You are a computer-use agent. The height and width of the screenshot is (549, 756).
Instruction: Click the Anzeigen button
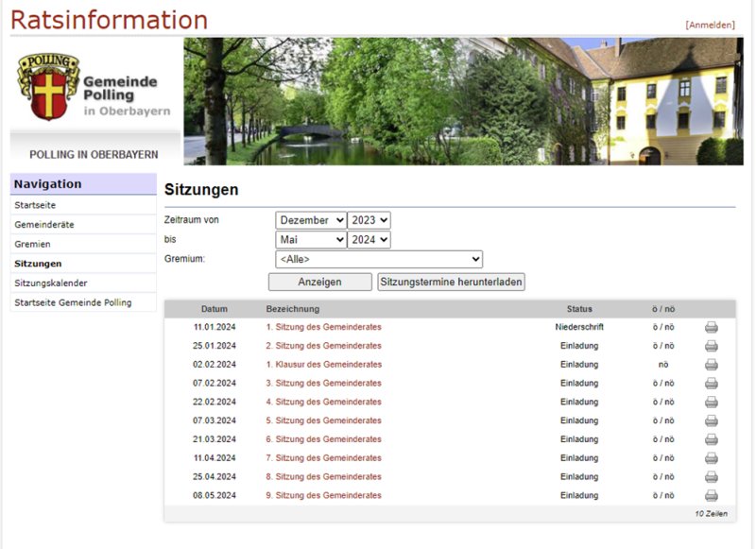[319, 282]
